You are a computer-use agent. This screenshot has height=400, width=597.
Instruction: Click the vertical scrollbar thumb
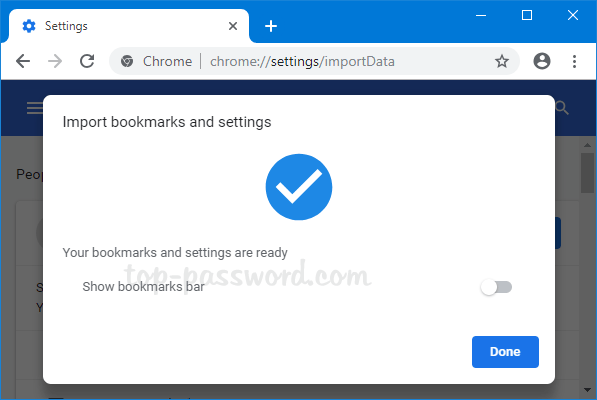(587, 173)
